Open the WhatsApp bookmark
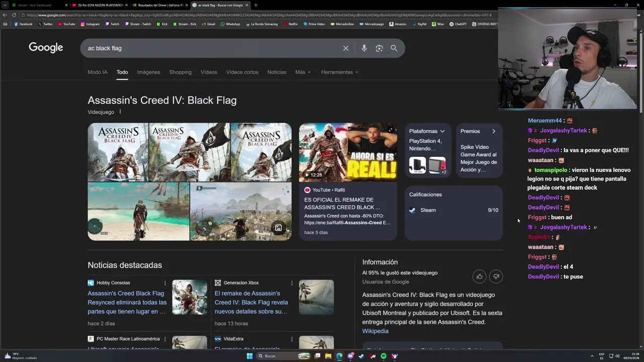This screenshot has height=362, width=644. click(230, 24)
